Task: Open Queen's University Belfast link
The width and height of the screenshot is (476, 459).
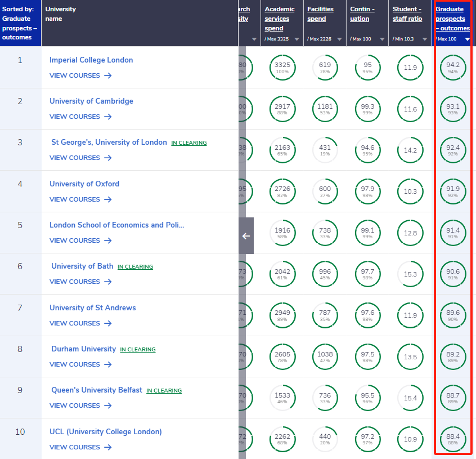Action: tap(97, 390)
